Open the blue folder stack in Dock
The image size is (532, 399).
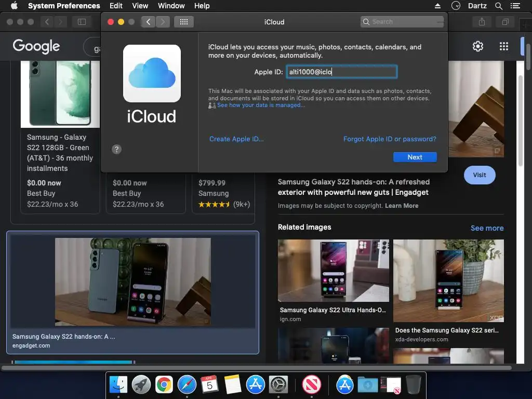tap(368, 385)
